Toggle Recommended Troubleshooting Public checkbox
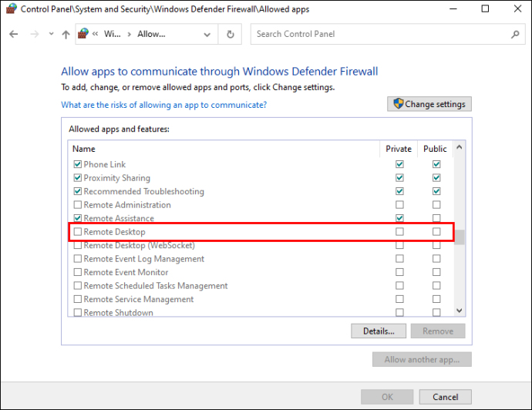 point(436,191)
